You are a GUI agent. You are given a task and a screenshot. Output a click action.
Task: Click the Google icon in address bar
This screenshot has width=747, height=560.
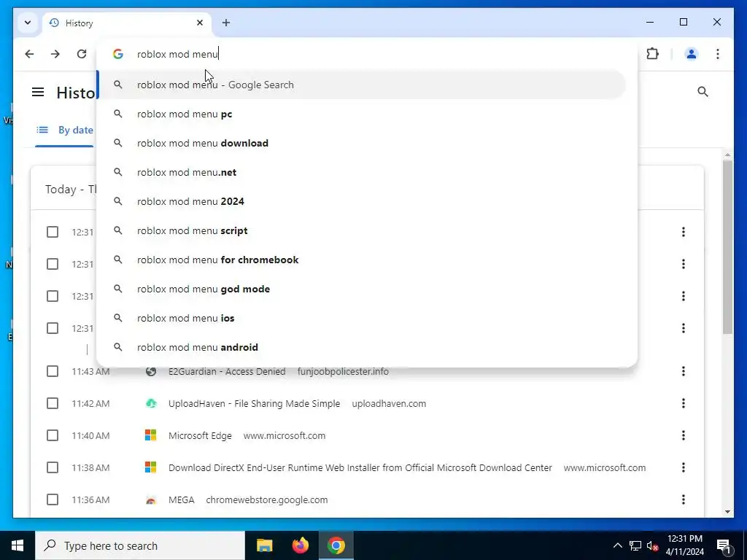pyautogui.click(x=118, y=54)
